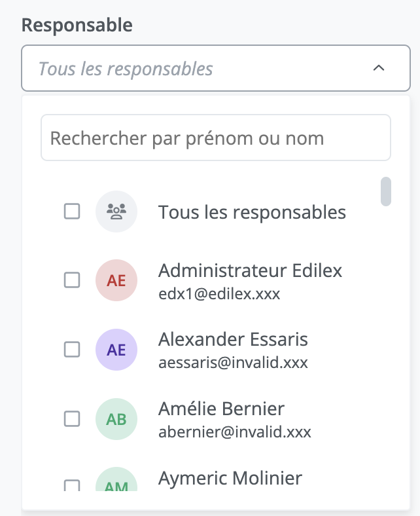Click Alexander Essaris's purple AE avatar
The width and height of the screenshot is (420, 516).
click(x=116, y=350)
